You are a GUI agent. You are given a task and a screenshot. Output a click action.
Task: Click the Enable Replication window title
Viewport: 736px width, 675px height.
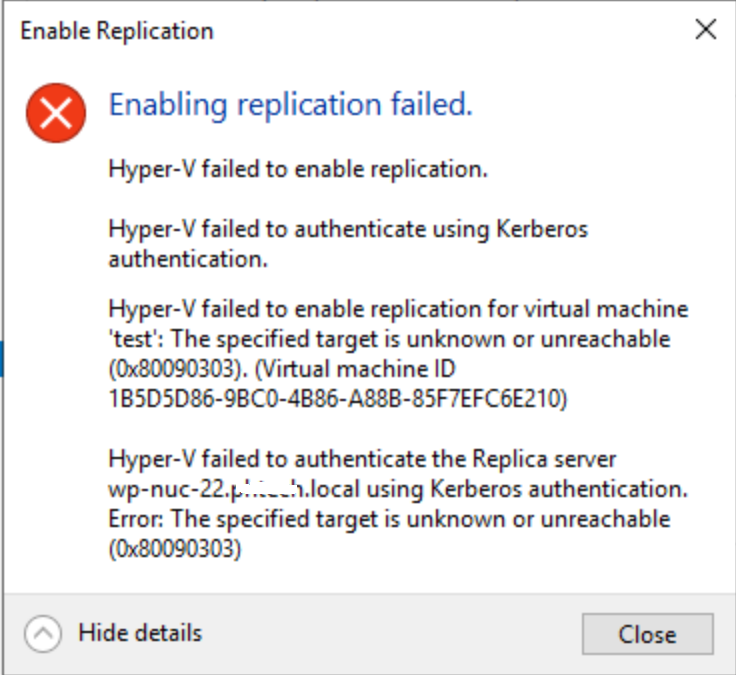pos(116,31)
